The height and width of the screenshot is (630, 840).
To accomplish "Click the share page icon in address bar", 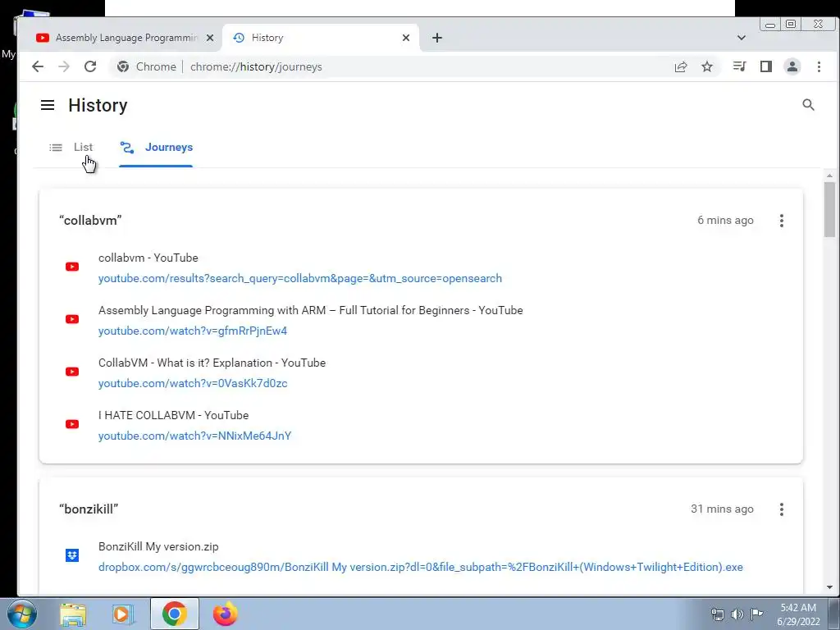I will tap(680, 66).
